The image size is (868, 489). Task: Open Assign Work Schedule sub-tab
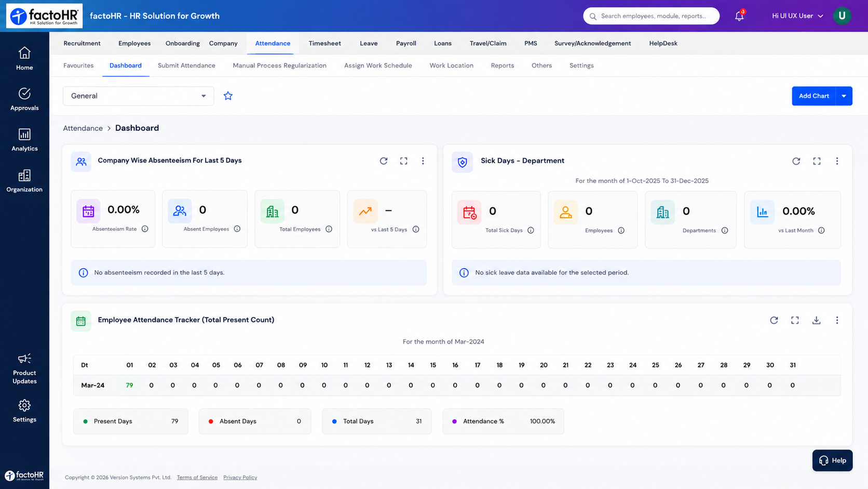click(378, 65)
